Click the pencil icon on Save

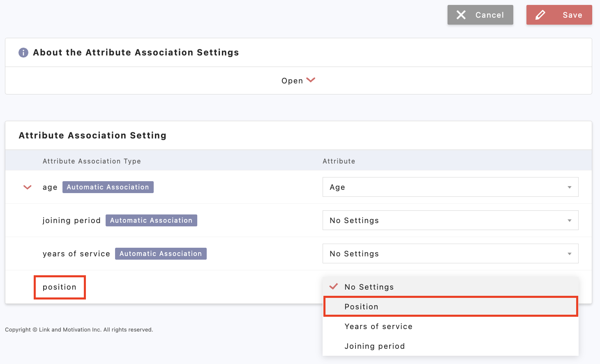[540, 15]
